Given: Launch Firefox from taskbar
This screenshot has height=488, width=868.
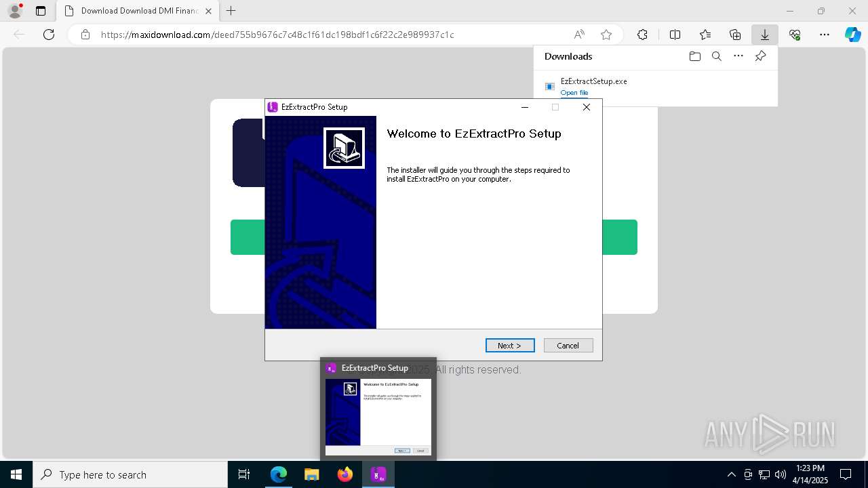Looking at the screenshot, I should pos(344,474).
